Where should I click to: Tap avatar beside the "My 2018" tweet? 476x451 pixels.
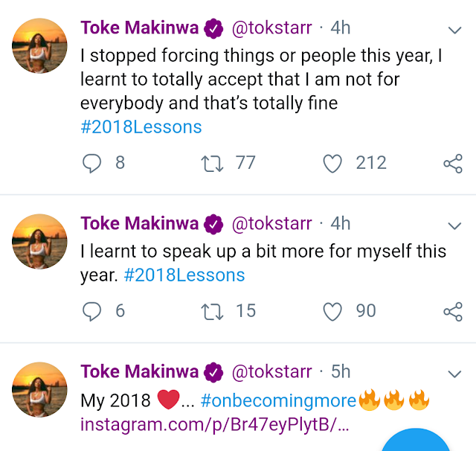(x=40, y=389)
